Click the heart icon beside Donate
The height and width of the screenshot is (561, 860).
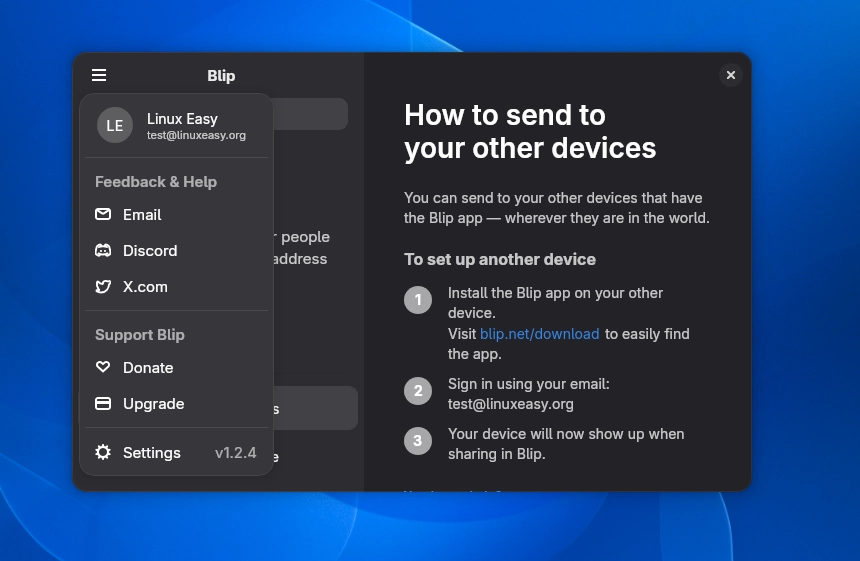click(103, 367)
